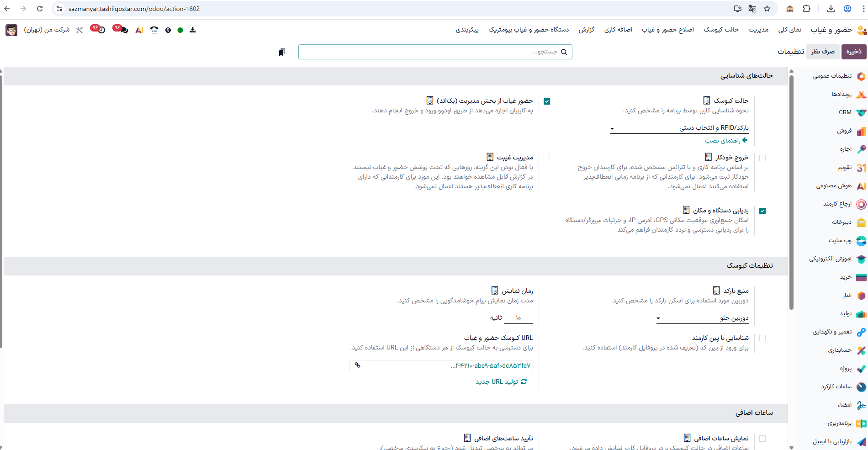Click the bookmark icon beside search box
This screenshot has width=868, height=450.
(281, 52)
